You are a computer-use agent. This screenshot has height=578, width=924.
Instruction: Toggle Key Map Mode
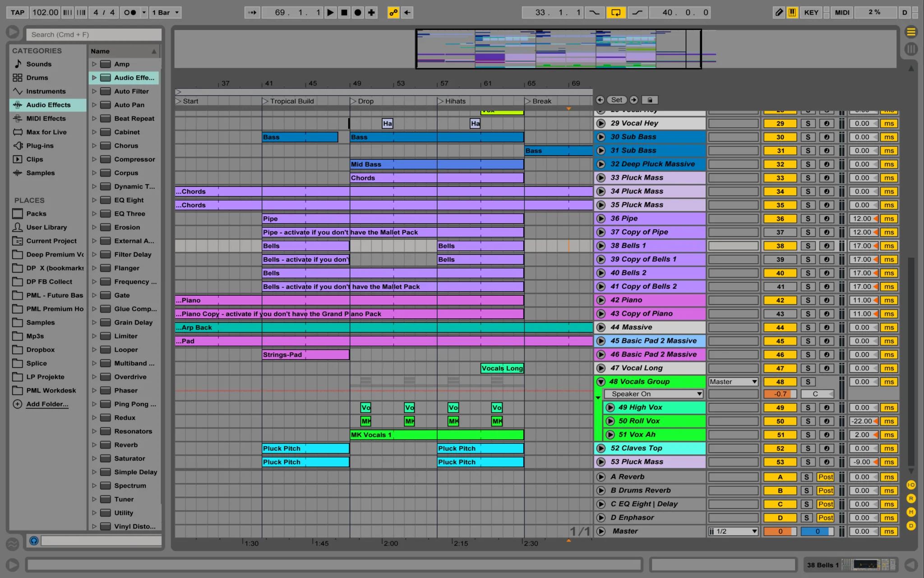click(811, 12)
